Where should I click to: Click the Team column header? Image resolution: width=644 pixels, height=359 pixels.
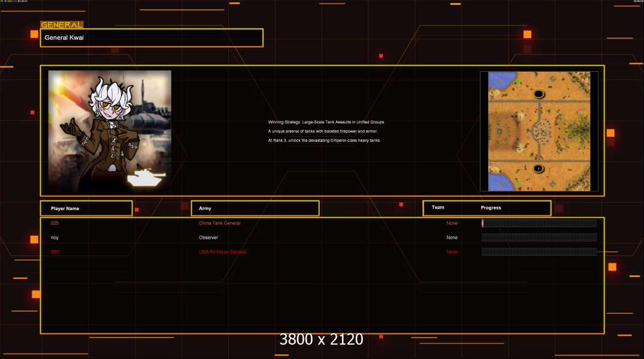tap(438, 208)
